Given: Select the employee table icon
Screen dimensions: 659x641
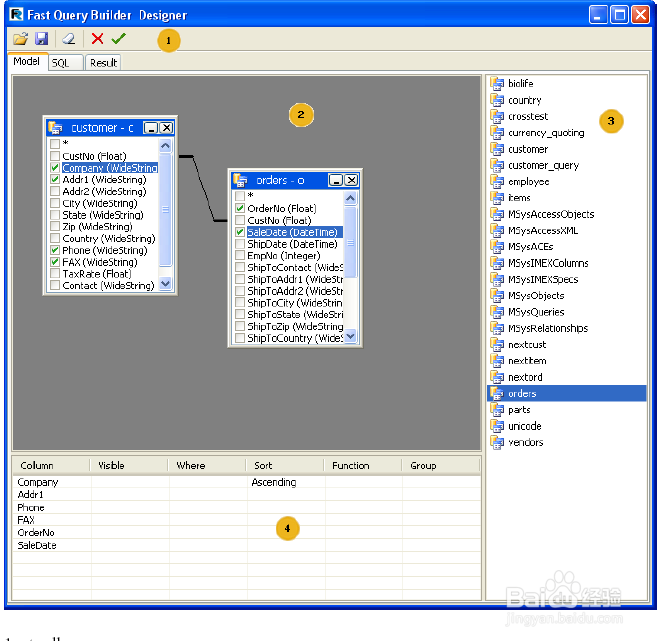Looking at the screenshot, I should coord(497,182).
